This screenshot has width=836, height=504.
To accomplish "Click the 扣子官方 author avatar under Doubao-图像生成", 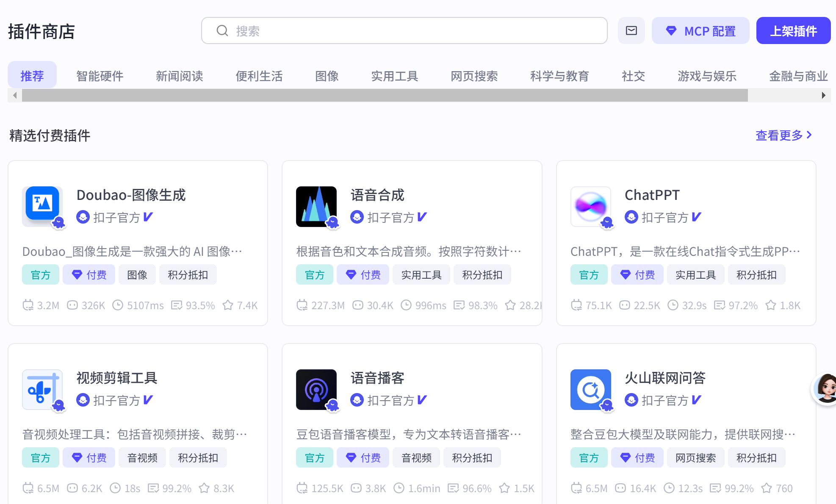I will [x=83, y=217].
